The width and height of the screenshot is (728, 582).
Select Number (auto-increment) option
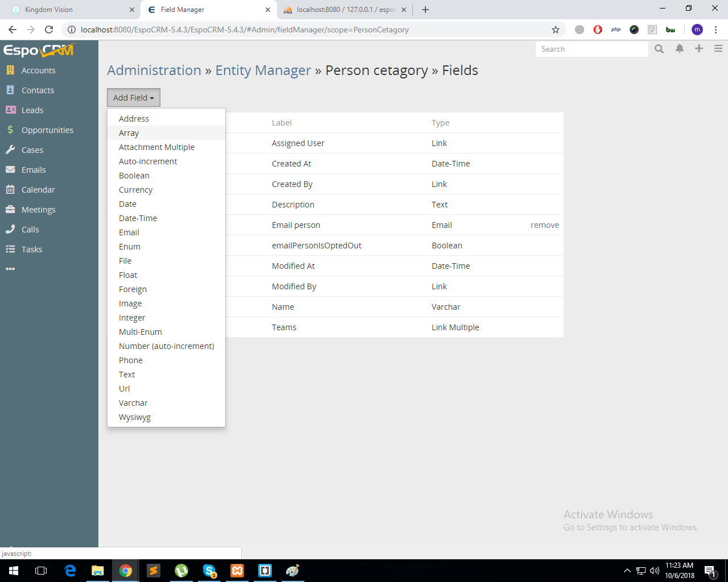point(166,346)
